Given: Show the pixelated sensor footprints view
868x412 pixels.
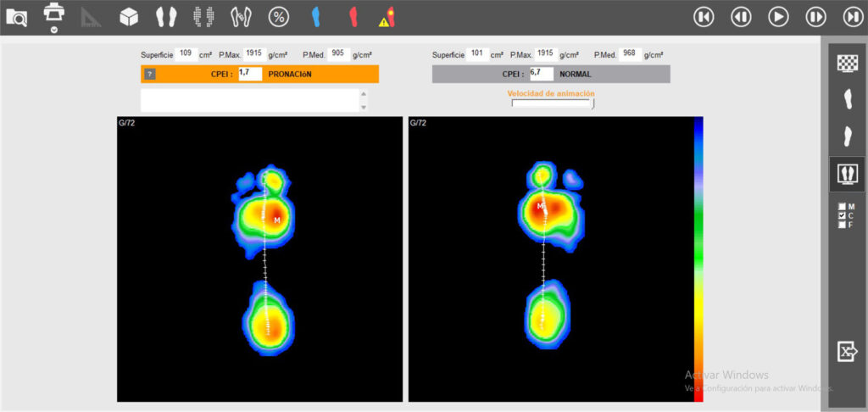Looking at the screenshot, I should pos(203,16).
